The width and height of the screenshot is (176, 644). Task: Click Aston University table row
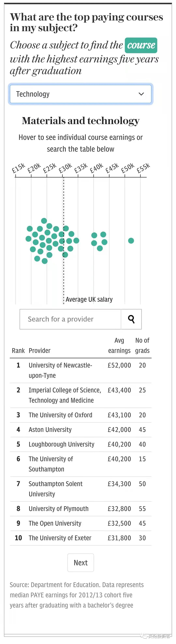click(x=81, y=429)
